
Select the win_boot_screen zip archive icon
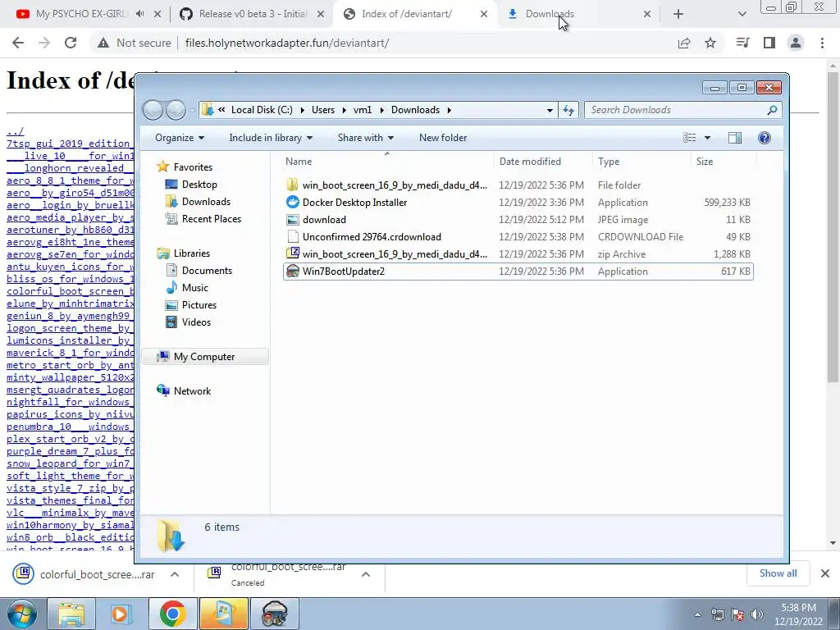pyautogui.click(x=293, y=254)
